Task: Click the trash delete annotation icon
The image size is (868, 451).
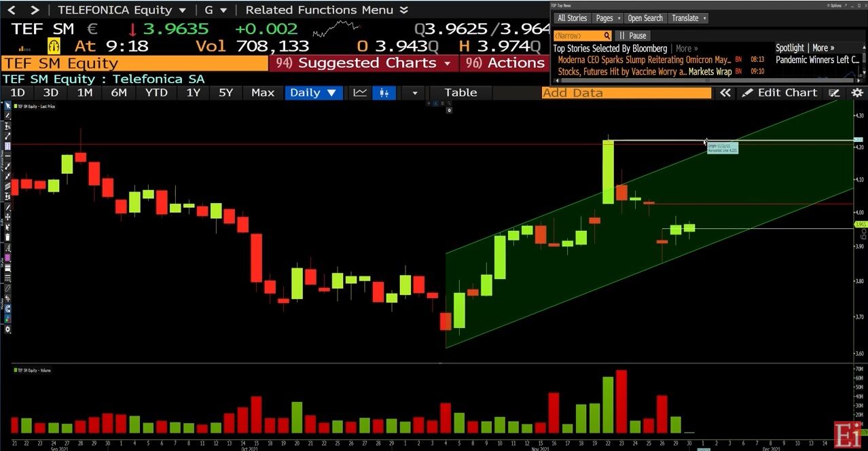Action: pos(8,237)
